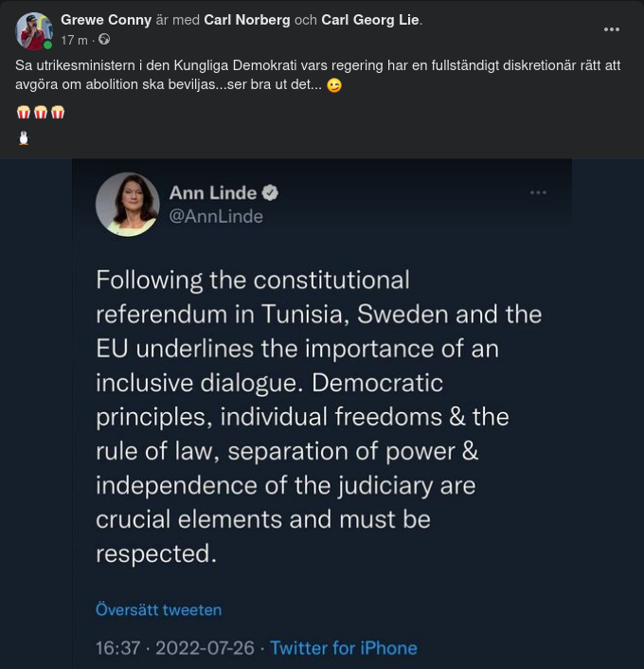Image resolution: width=644 pixels, height=669 pixels.
Task: Click Ann Linde's avatar in the tweet
Action: coord(127,204)
